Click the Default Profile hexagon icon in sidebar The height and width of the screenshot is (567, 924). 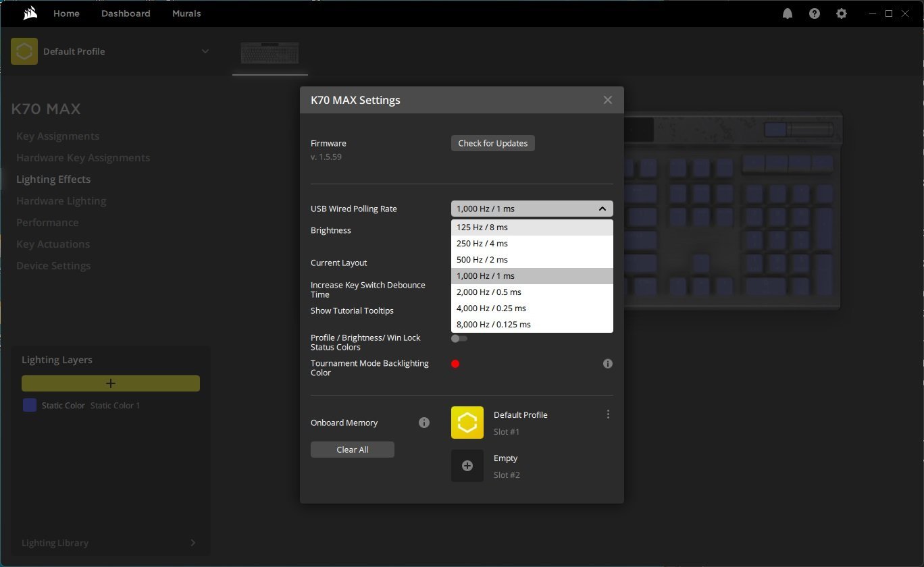24,51
